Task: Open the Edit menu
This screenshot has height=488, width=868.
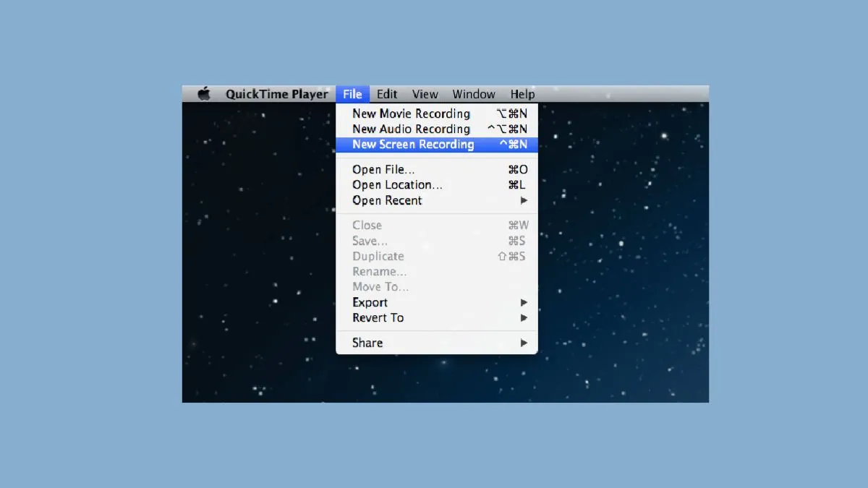Action: coord(387,94)
